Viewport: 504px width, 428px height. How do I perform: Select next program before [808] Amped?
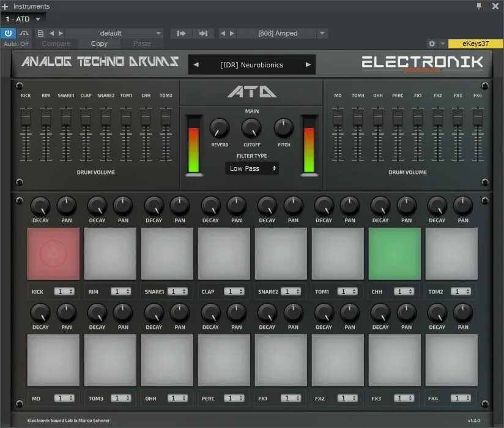point(232,33)
